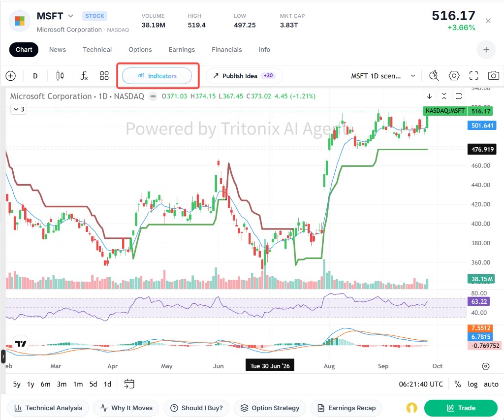
Task: Click the blue 501.641 price label
Action: (x=482, y=126)
